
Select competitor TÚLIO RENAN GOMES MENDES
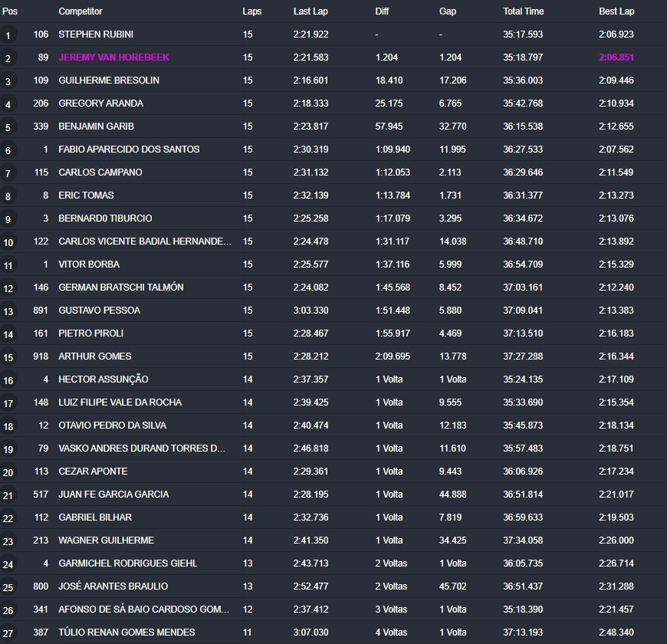[127, 632]
